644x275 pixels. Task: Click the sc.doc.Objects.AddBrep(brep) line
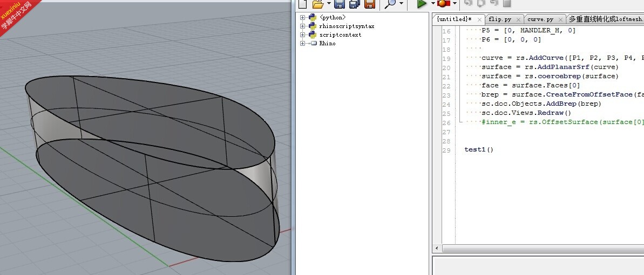click(541, 104)
